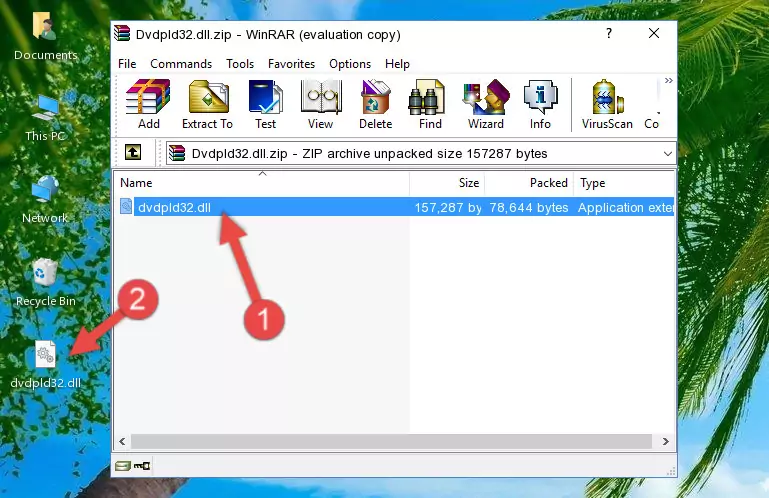
Task: Sort by Name column header
Action: click(262, 183)
